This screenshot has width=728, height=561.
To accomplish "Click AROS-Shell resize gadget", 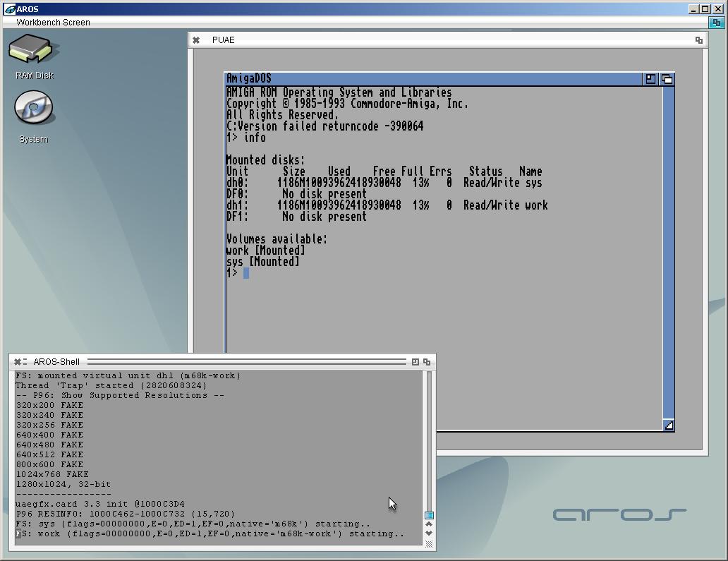I will 429,544.
